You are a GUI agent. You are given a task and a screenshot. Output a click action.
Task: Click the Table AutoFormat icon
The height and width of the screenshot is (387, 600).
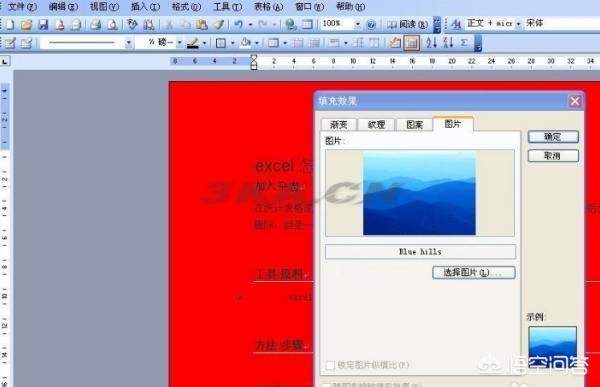coord(394,43)
